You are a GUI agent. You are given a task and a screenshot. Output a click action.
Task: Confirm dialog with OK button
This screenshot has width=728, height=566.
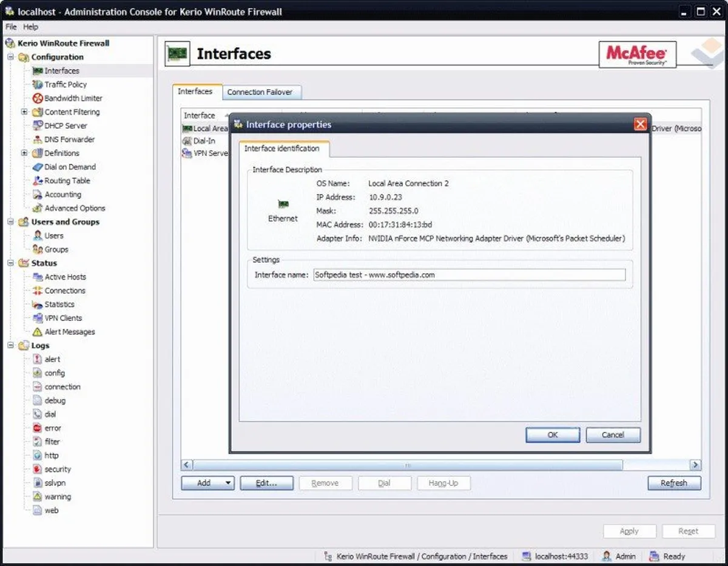click(x=553, y=435)
